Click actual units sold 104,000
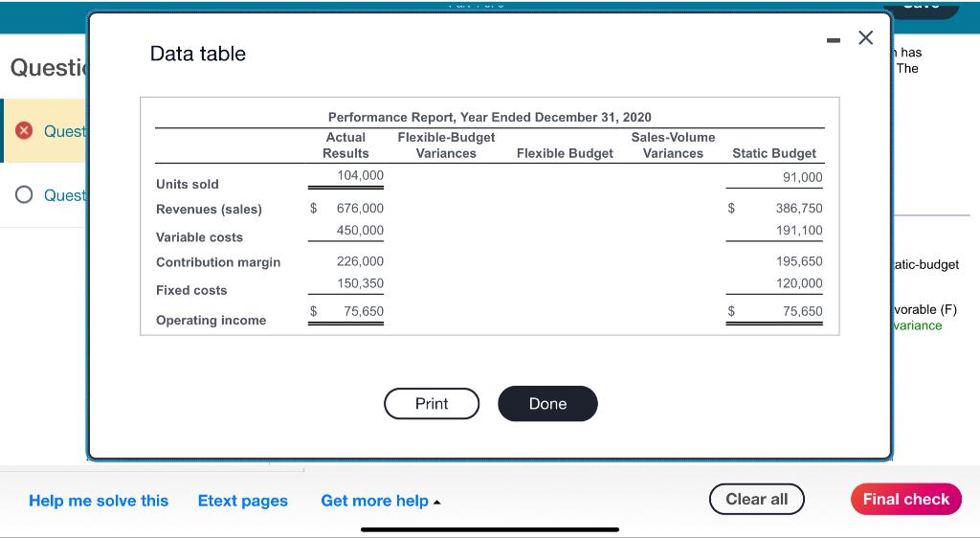 pyautogui.click(x=360, y=175)
